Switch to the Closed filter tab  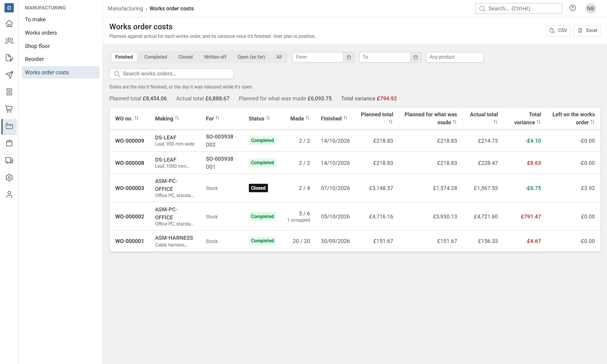[x=185, y=57]
